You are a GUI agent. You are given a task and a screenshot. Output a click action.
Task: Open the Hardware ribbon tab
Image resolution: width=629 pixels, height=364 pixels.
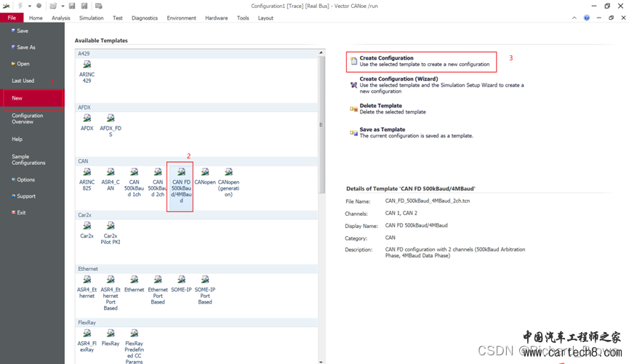216,18
